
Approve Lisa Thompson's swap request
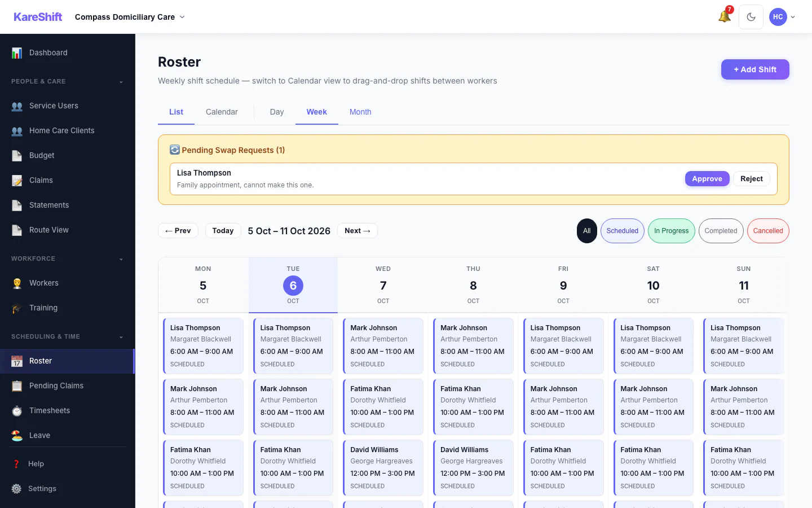click(x=707, y=179)
